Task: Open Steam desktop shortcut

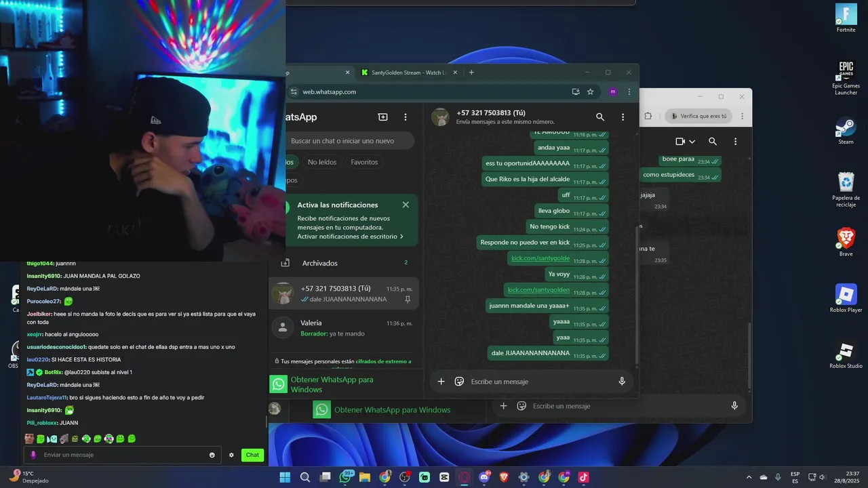Action: pos(846,131)
